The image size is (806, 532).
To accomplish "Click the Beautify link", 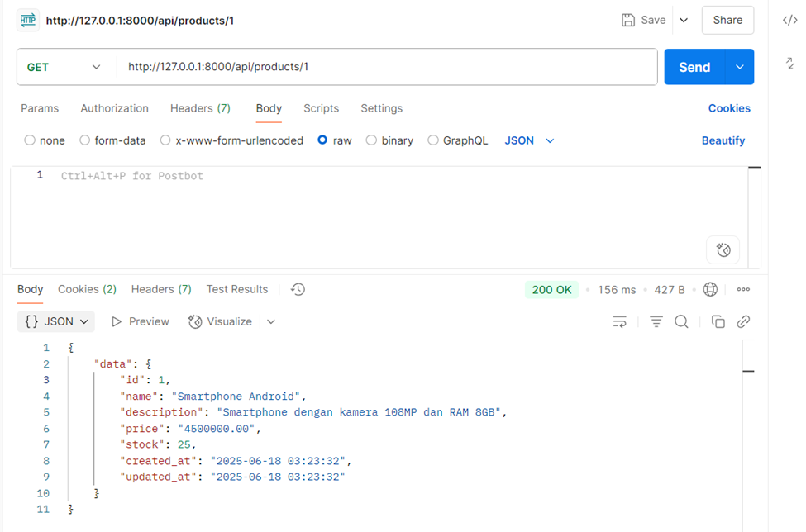I will [723, 140].
